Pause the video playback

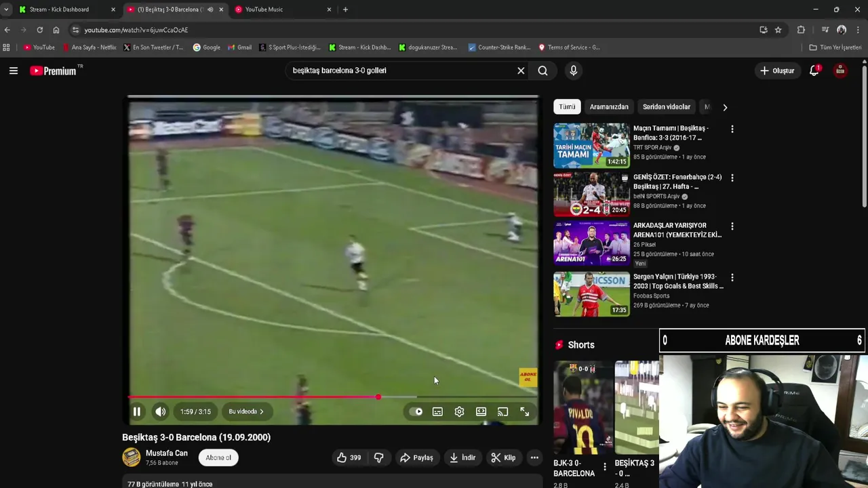click(136, 411)
